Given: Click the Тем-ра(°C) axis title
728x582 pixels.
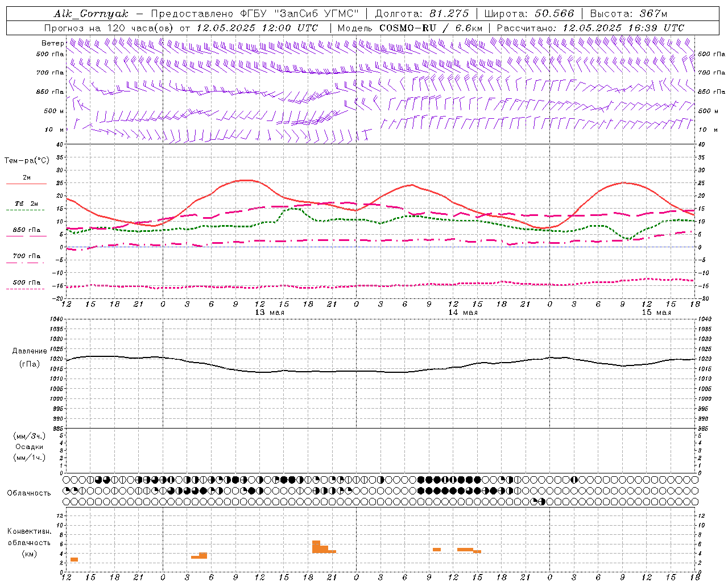Looking at the screenshot, I should [27, 161].
